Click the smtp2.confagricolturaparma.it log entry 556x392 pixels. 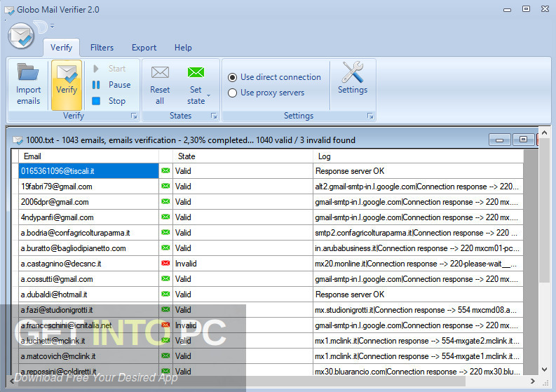click(418, 233)
